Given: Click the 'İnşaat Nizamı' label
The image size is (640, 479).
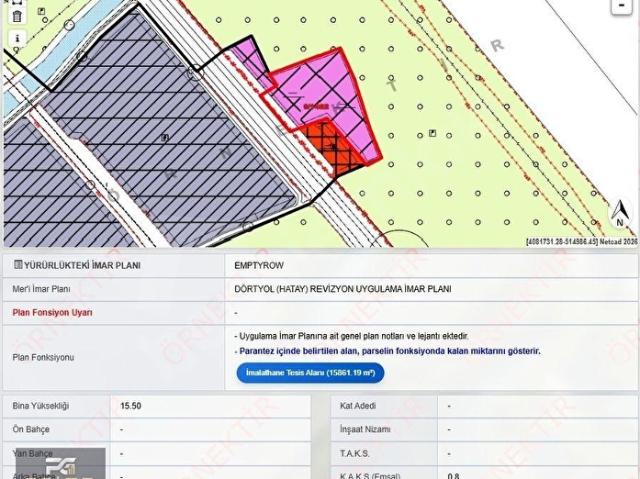Looking at the screenshot, I should coord(365,429).
